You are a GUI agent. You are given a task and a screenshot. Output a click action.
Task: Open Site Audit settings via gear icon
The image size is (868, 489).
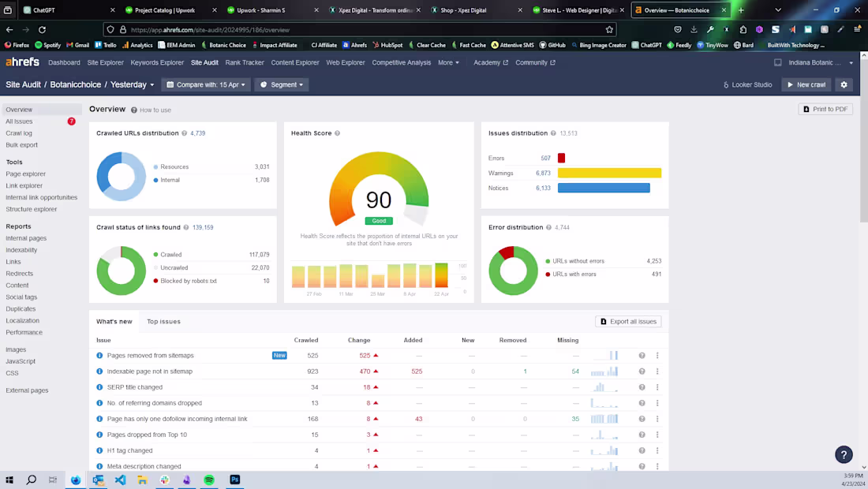844,84
